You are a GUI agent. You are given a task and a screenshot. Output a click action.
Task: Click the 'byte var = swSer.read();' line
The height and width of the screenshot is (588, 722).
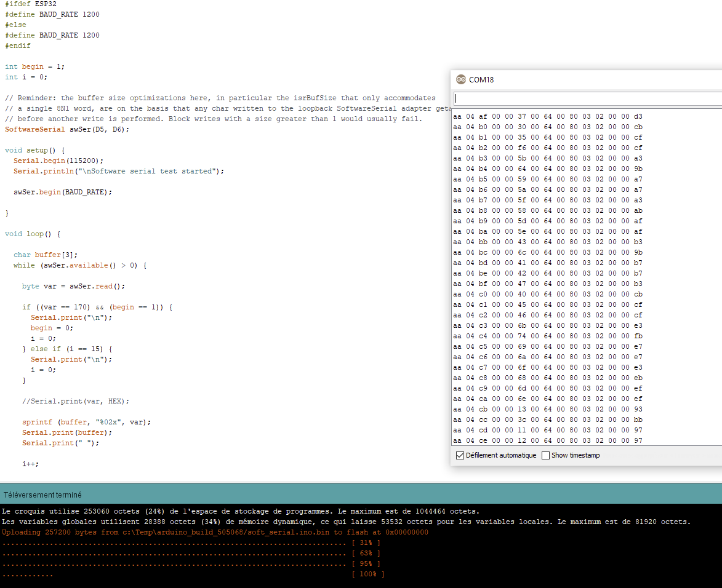tap(74, 286)
